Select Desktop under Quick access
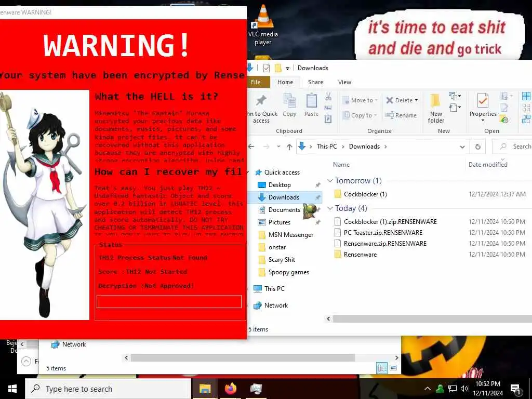 point(280,185)
